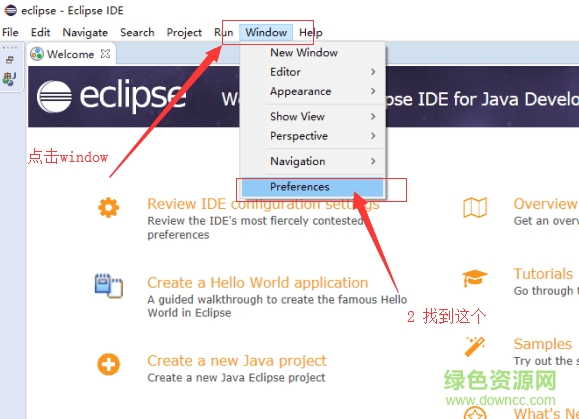Click text 'Create a new Java Eclipse project'
Image resolution: width=579 pixels, height=419 pixels.
(x=236, y=378)
